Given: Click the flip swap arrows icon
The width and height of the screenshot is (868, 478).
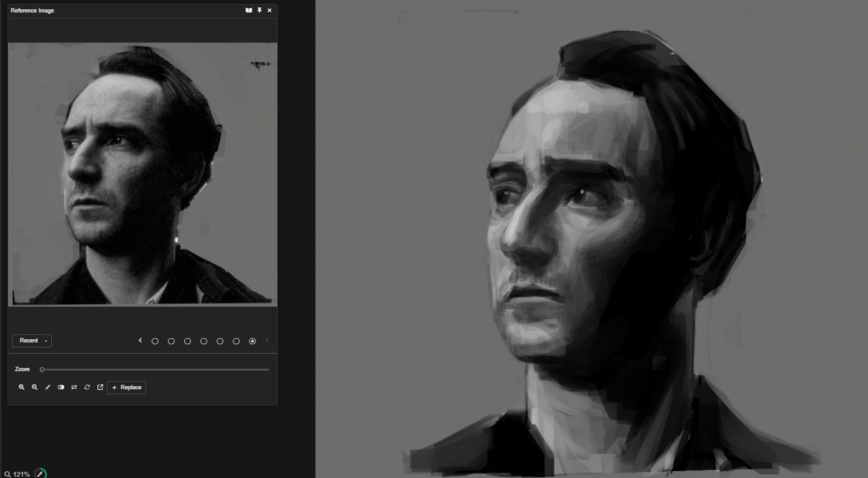Looking at the screenshot, I should click(74, 387).
